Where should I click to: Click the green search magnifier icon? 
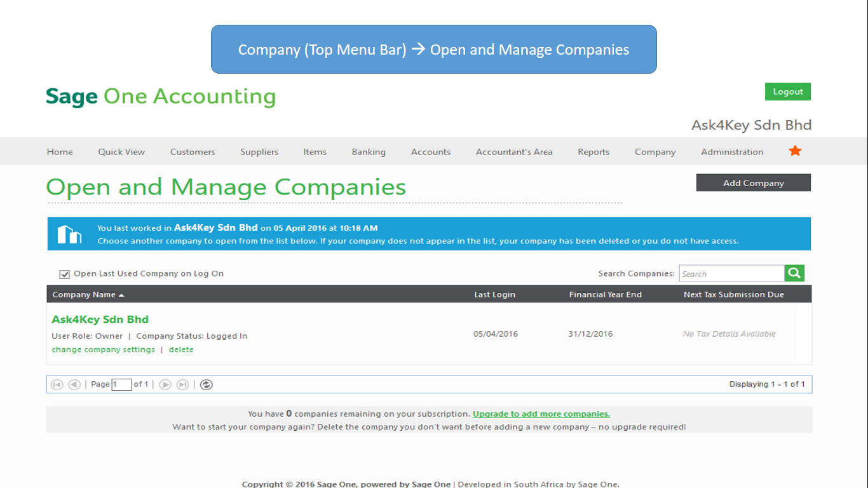794,273
